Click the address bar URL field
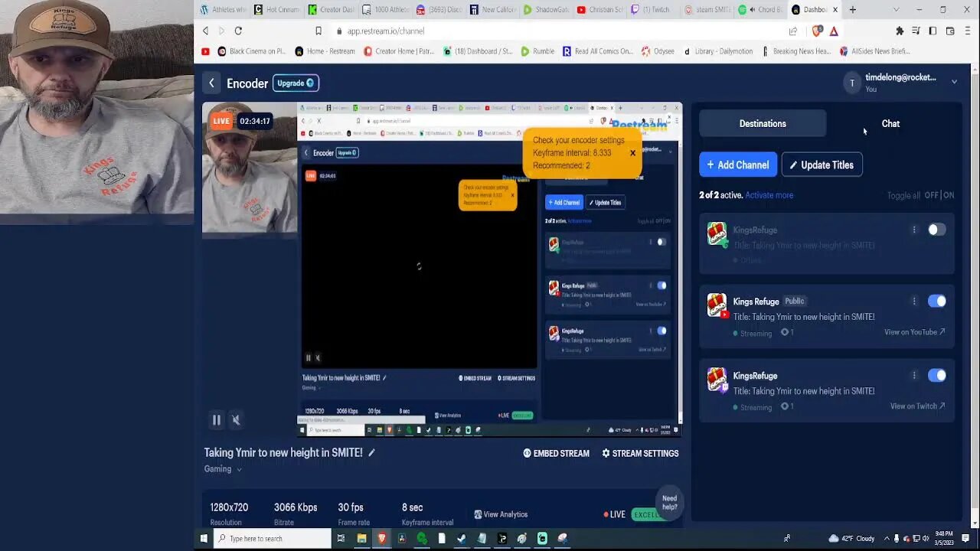Viewport: 980px width, 551px height. click(x=559, y=31)
